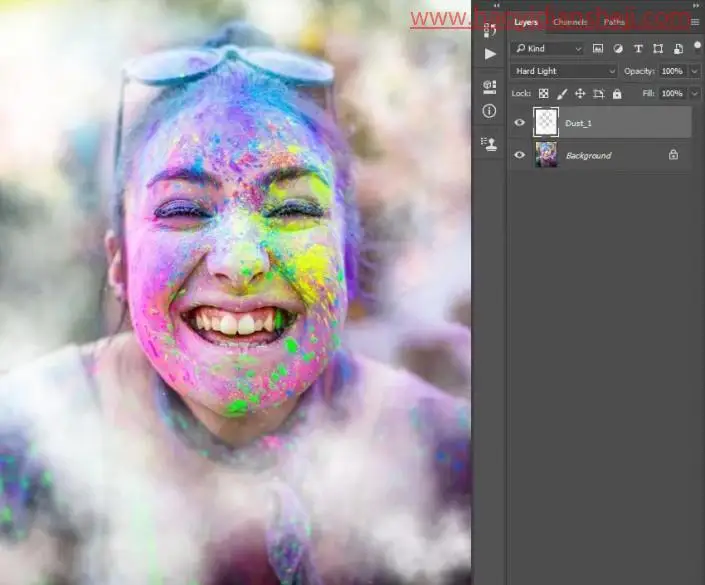Switch to the Channels tab
The height and width of the screenshot is (585, 705).
570,22
